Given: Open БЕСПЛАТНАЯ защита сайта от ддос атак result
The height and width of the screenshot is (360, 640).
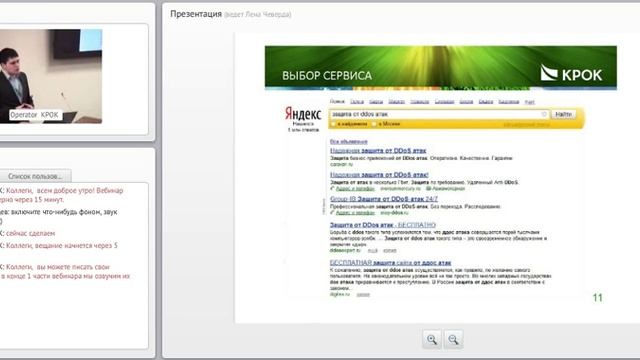Looking at the screenshot, I should point(390,263).
